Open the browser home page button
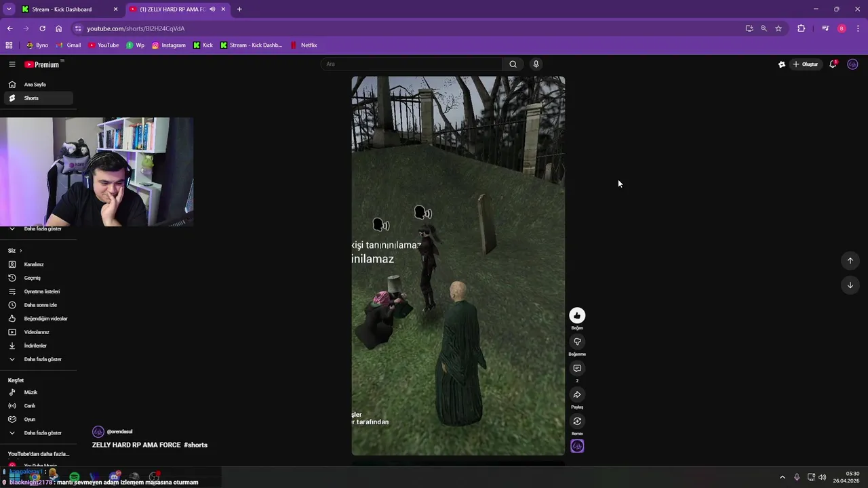This screenshot has height=488, width=868. 58,28
